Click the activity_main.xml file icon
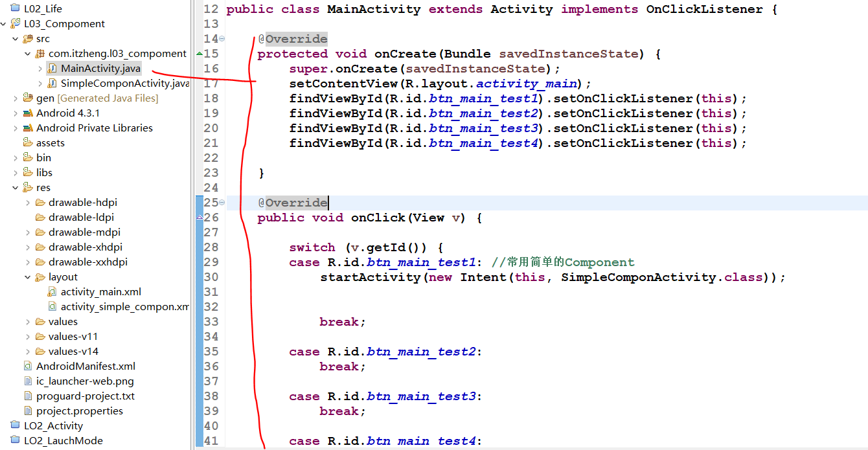 (52, 291)
